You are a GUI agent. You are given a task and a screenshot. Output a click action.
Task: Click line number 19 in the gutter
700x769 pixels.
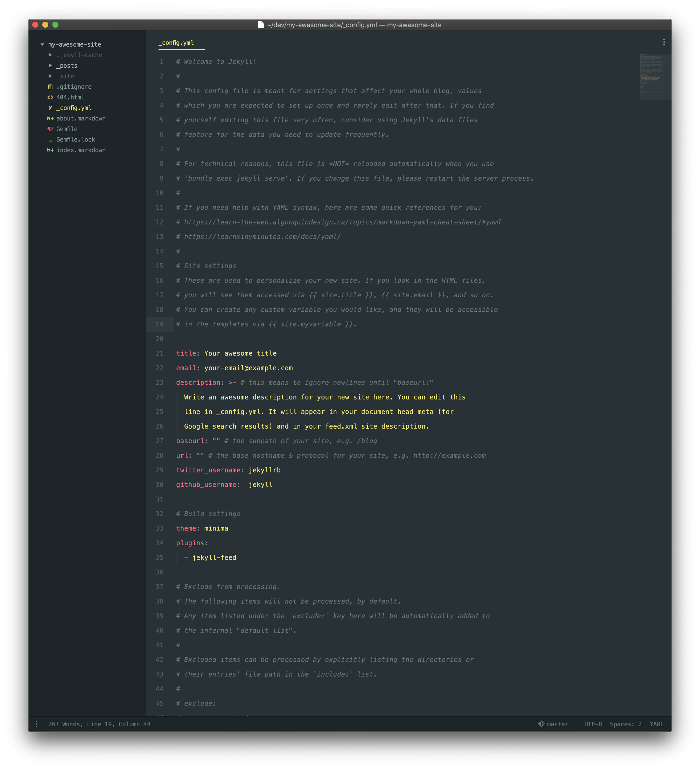coord(159,324)
